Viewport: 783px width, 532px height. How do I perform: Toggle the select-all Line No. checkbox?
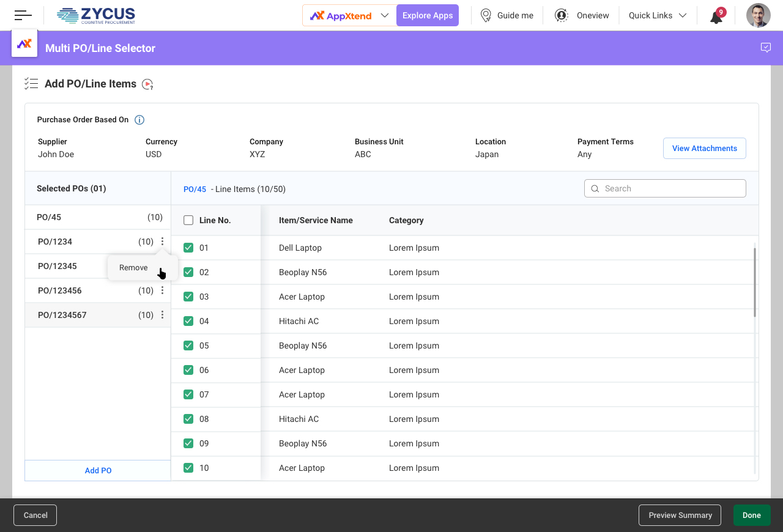click(x=188, y=220)
